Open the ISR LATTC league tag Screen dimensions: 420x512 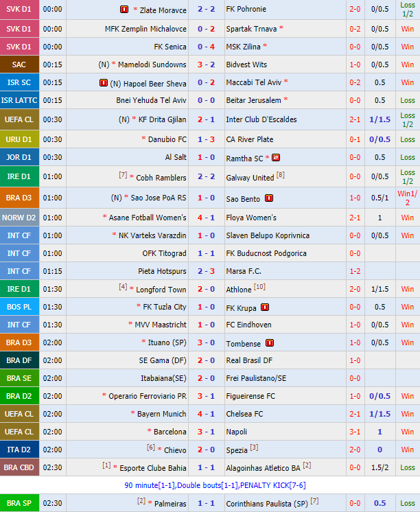tap(19, 100)
